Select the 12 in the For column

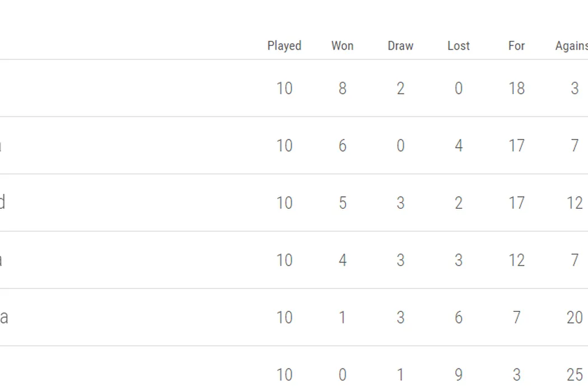point(516,260)
